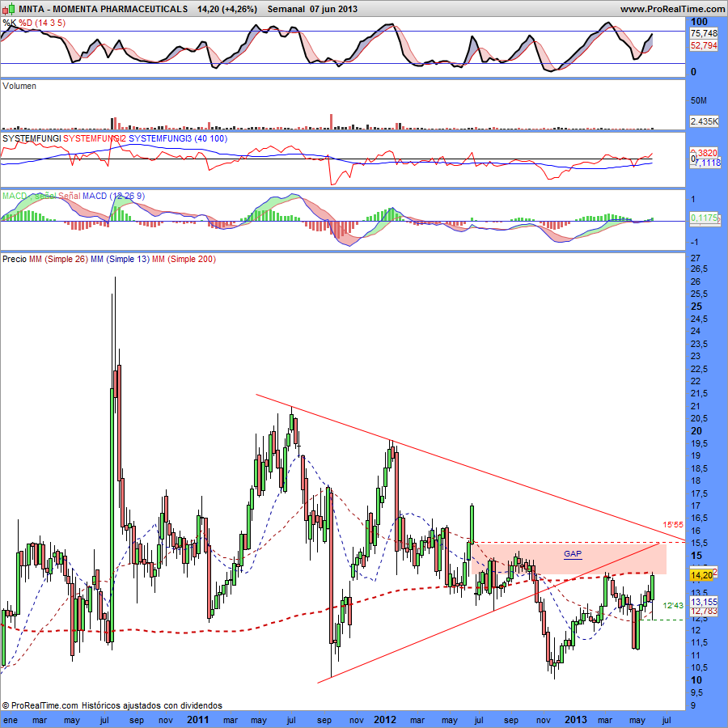Click the 52,794 stochastic value tag

(x=704, y=45)
